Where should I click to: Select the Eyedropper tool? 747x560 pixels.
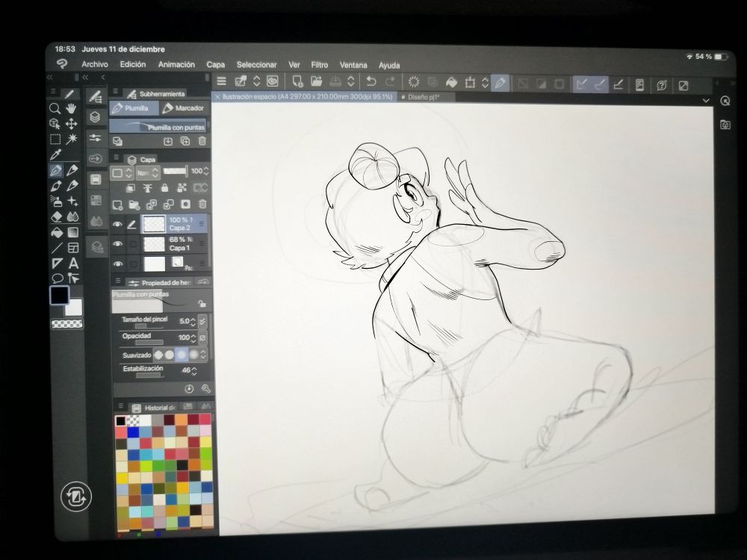(55, 153)
